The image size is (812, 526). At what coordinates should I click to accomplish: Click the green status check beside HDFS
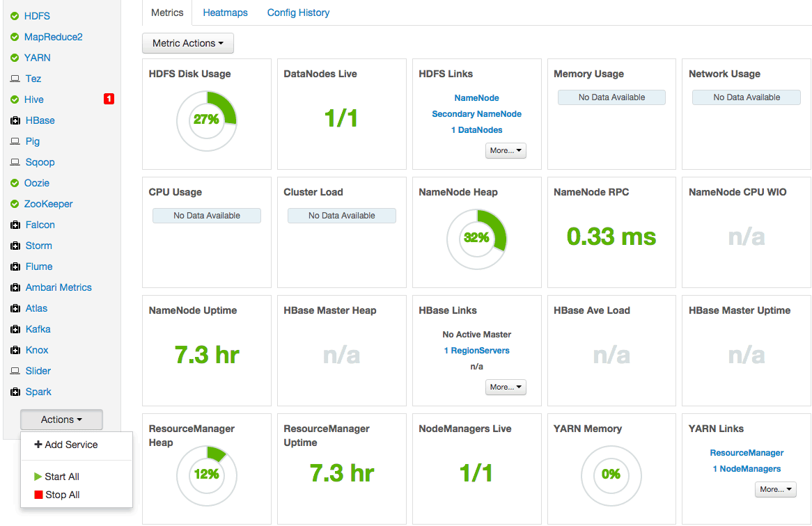pyautogui.click(x=15, y=16)
